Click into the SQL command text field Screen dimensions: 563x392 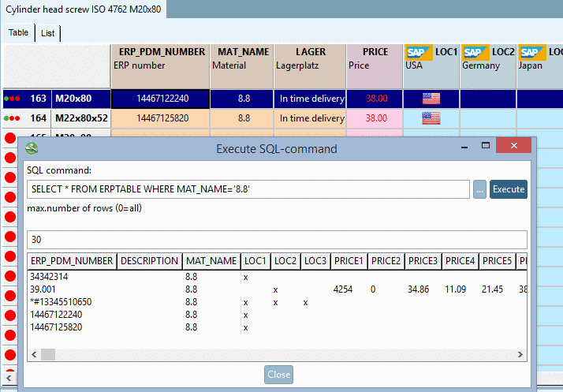click(248, 189)
